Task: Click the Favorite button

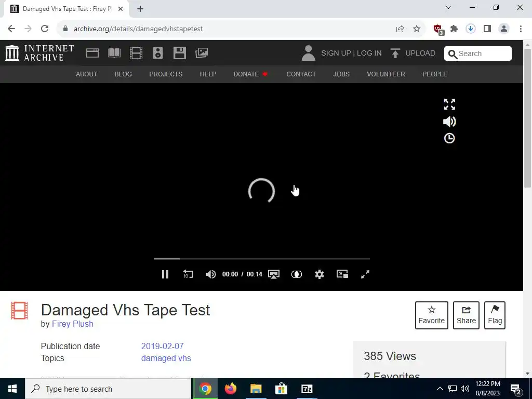Action: pyautogui.click(x=432, y=315)
